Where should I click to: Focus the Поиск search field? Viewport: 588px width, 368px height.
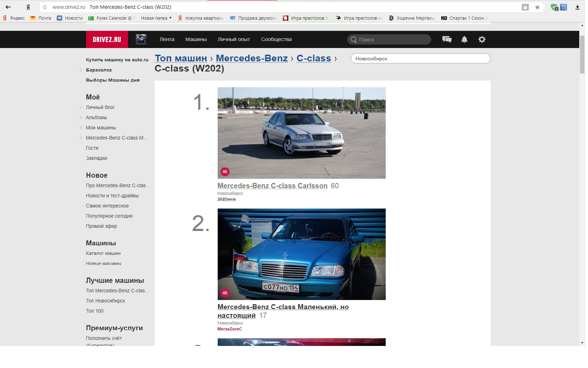(x=389, y=39)
